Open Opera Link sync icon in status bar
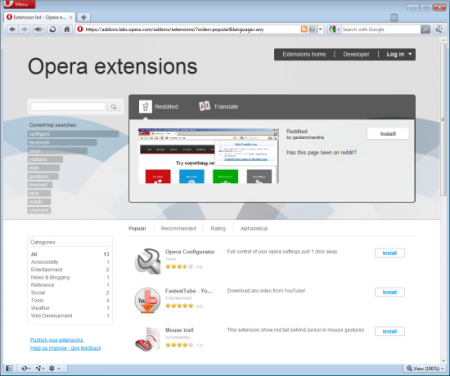 [x=26, y=368]
